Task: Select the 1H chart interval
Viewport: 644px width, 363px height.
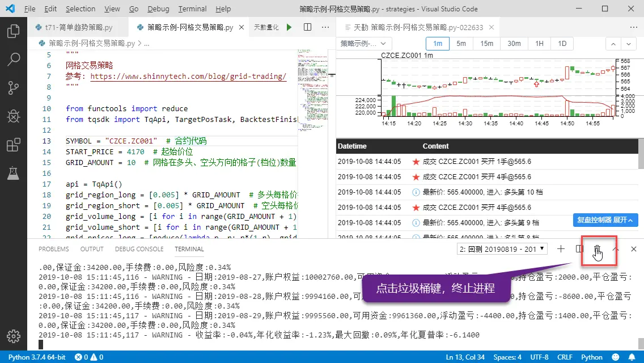Action: (x=539, y=44)
